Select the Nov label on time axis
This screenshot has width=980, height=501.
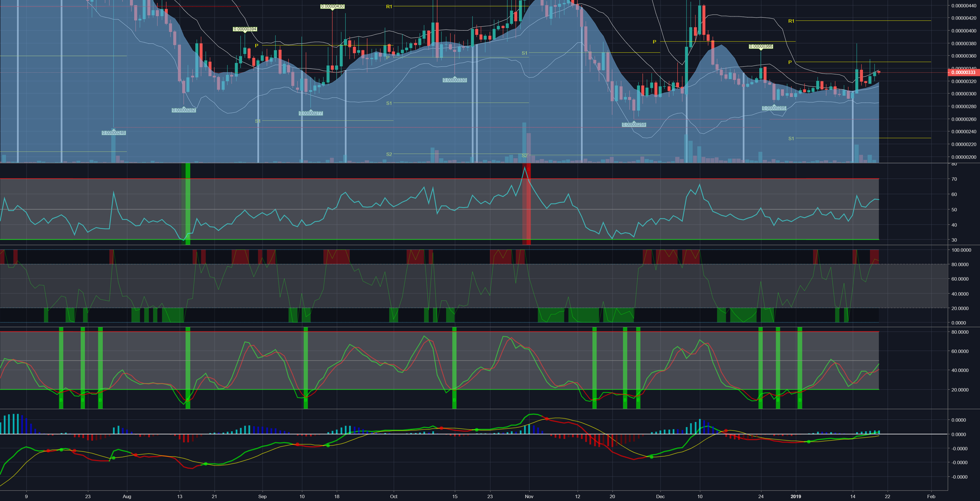(x=529, y=496)
